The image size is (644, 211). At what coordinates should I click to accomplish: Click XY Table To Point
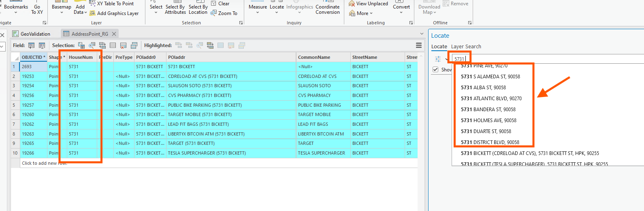click(111, 4)
